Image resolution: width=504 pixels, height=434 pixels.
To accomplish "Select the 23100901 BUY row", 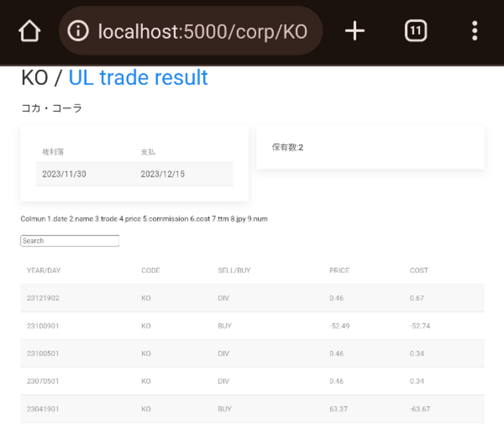I will tap(252, 326).
